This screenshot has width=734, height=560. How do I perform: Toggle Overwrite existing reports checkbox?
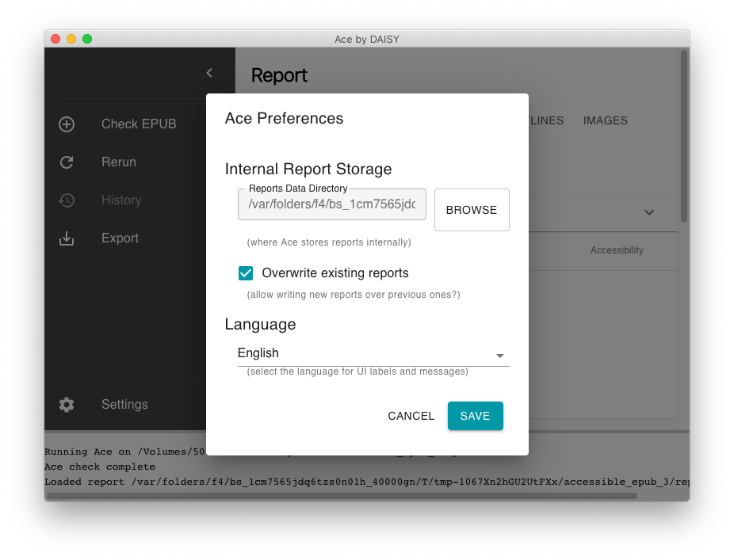tap(246, 273)
